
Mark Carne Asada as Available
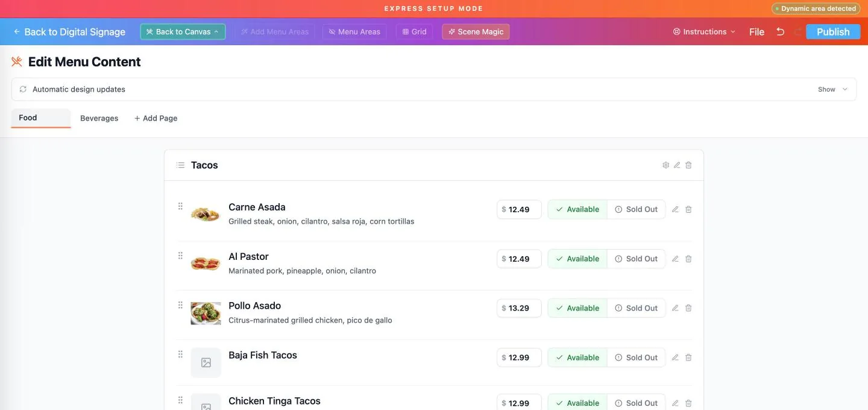pos(577,209)
